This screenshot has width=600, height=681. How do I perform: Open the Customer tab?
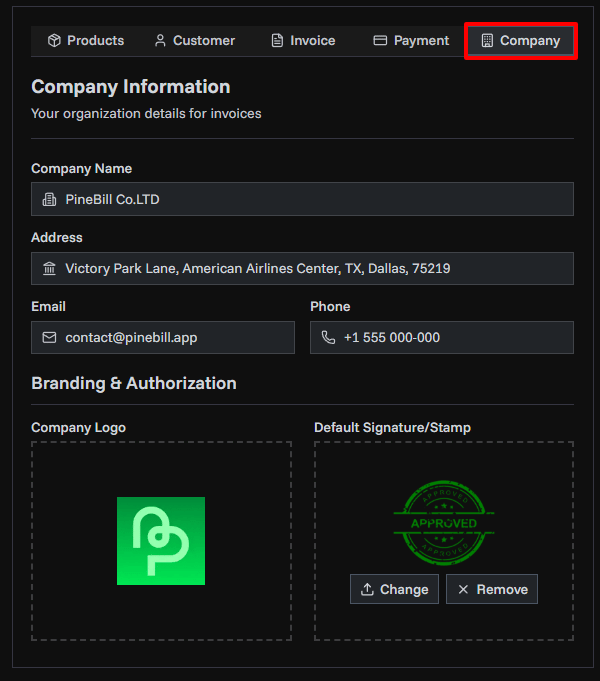coord(195,41)
